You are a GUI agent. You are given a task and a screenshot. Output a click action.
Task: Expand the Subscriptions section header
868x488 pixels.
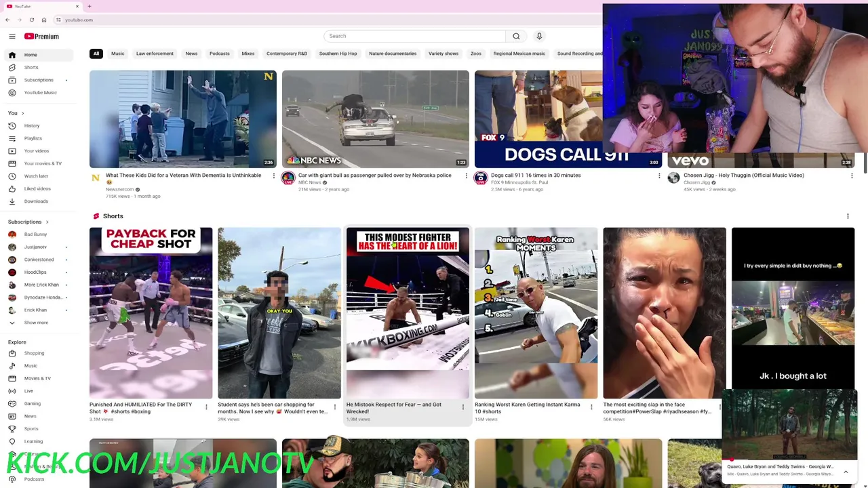pyautogui.click(x=28, y=222)
